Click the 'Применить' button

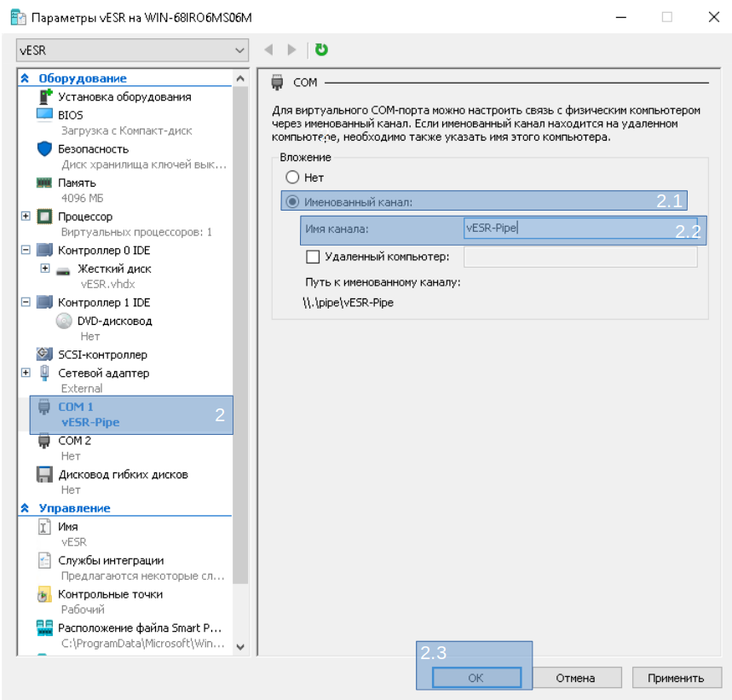coord(676,678)
